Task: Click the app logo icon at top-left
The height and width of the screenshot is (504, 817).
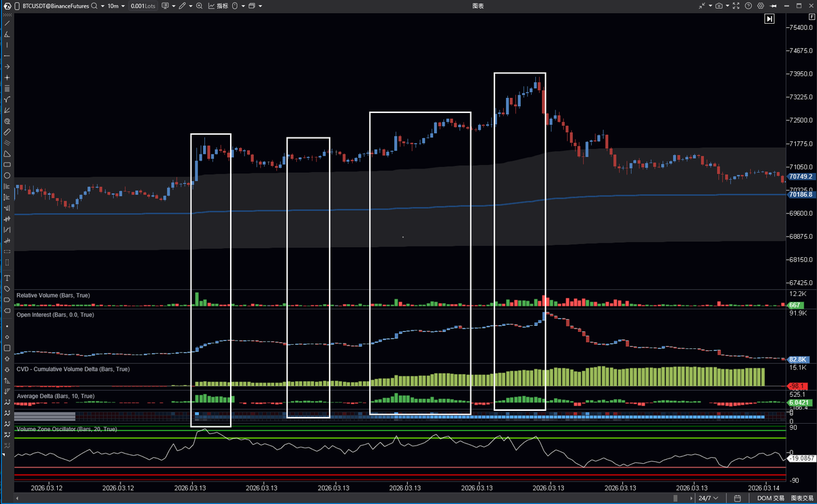Action: click(x=8, y=5)
